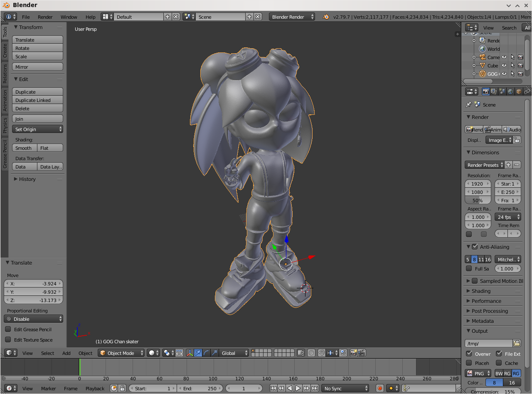Click the snap magnet icon
Image resolution: width=532 pixels, height=394 pixels.
click(x=322, y=353)
